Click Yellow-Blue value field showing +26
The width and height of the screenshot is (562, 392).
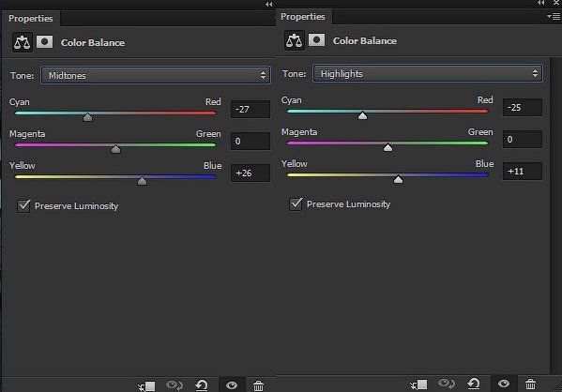tap(251, 173)
